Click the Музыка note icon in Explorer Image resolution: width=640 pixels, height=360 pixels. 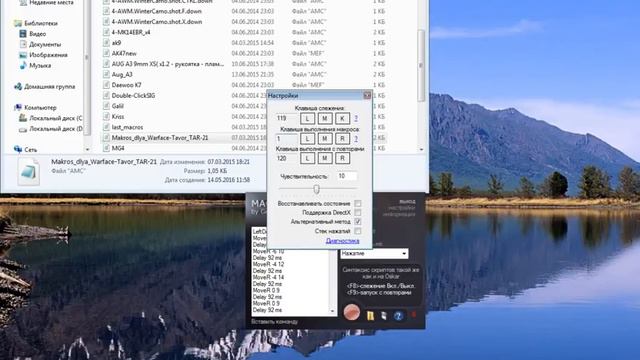(23, 65)
